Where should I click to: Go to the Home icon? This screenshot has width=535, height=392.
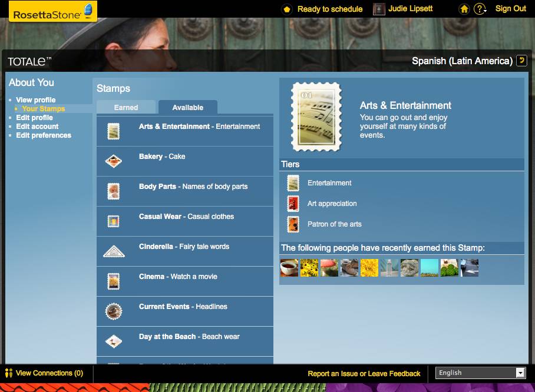(464, 9)
